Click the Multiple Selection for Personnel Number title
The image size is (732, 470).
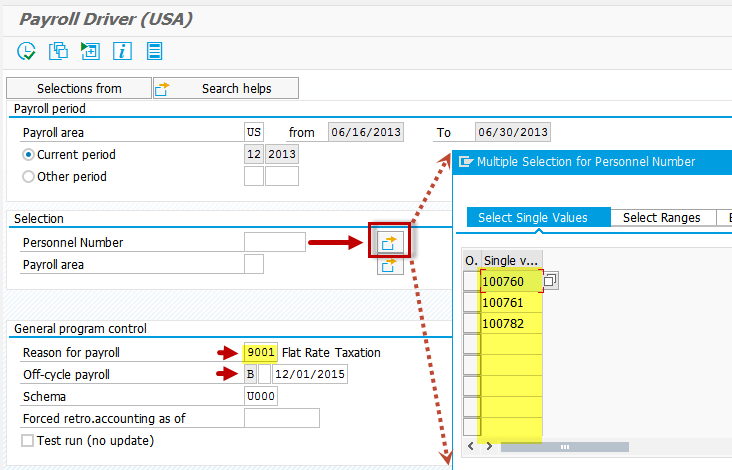click(586, 161)
